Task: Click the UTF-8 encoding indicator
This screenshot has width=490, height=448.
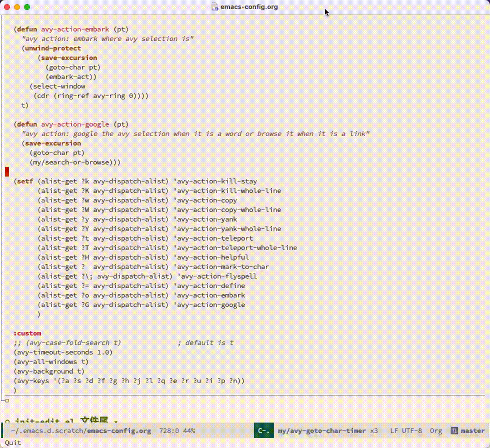Action: coord(412,431)
